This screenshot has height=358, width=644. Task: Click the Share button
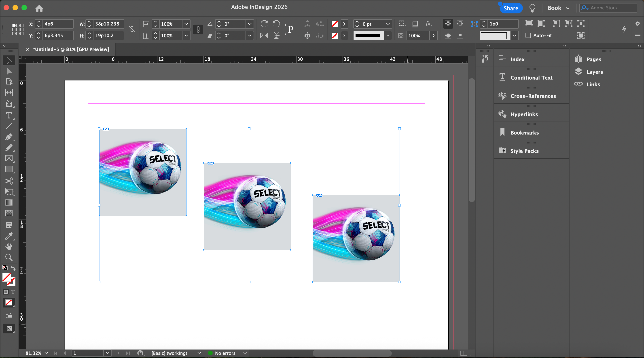pyautogui.click(x=511, y=8)
